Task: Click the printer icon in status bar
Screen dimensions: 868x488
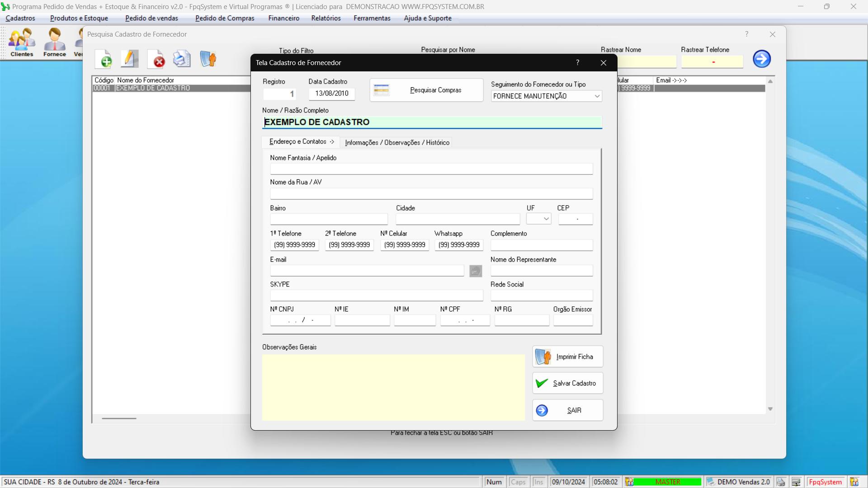Action: (781, 482)
